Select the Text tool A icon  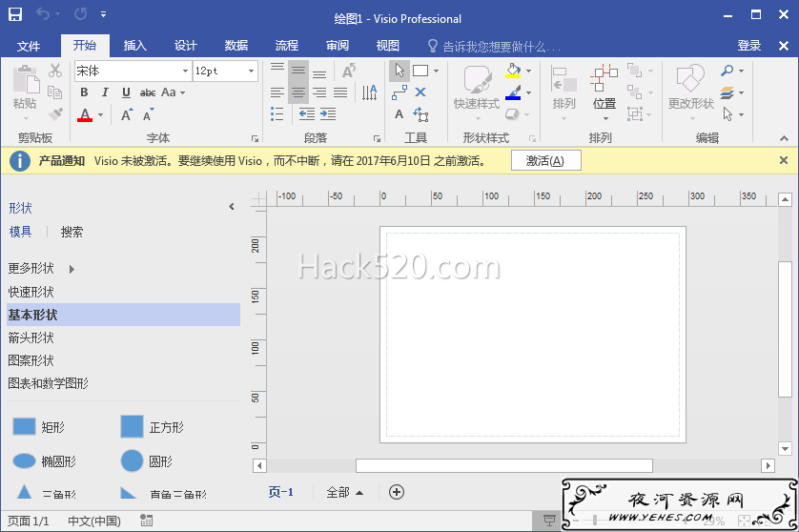(x=399, y=114)
